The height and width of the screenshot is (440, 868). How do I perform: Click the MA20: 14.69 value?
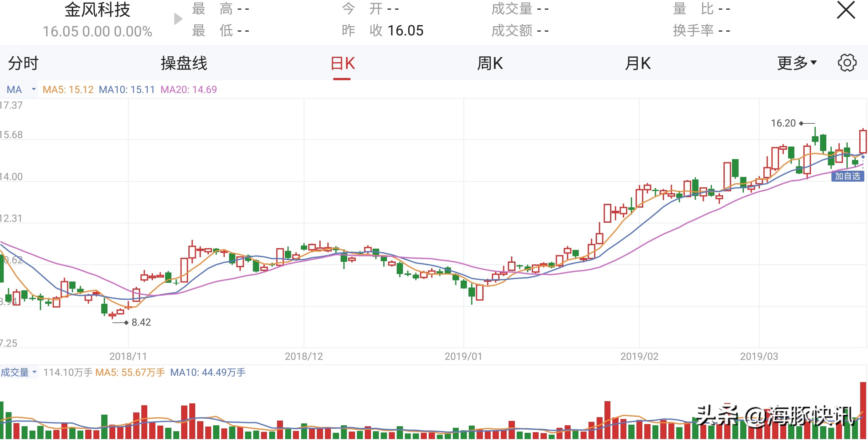coord(189,90)
